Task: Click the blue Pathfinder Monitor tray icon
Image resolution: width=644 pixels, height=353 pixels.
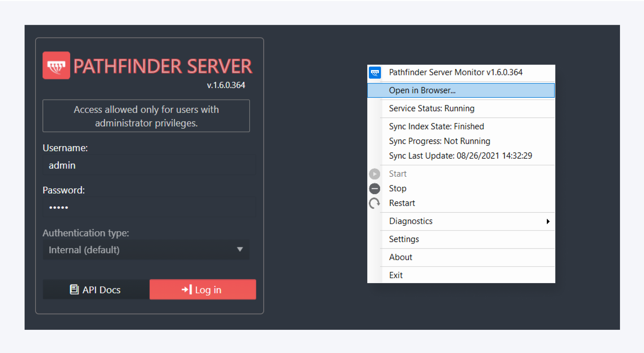Action: 375,73
